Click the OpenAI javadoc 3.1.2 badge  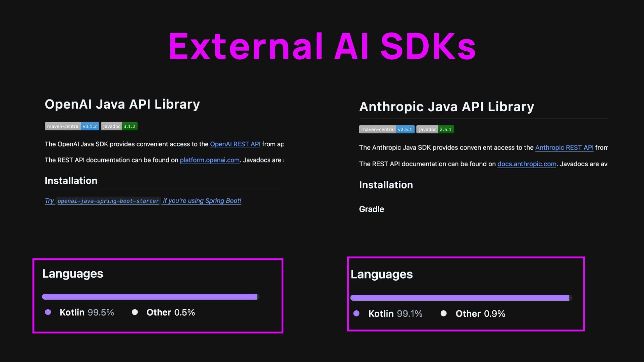[x=119, y=126]
